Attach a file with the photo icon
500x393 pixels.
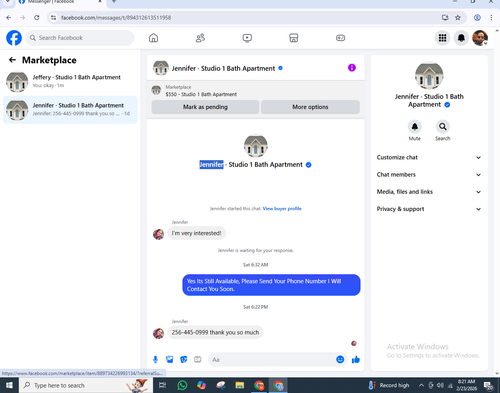pos(170,359)
